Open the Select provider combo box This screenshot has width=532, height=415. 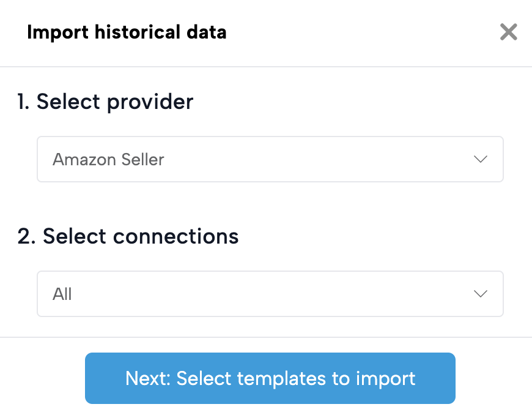[270, 159]
